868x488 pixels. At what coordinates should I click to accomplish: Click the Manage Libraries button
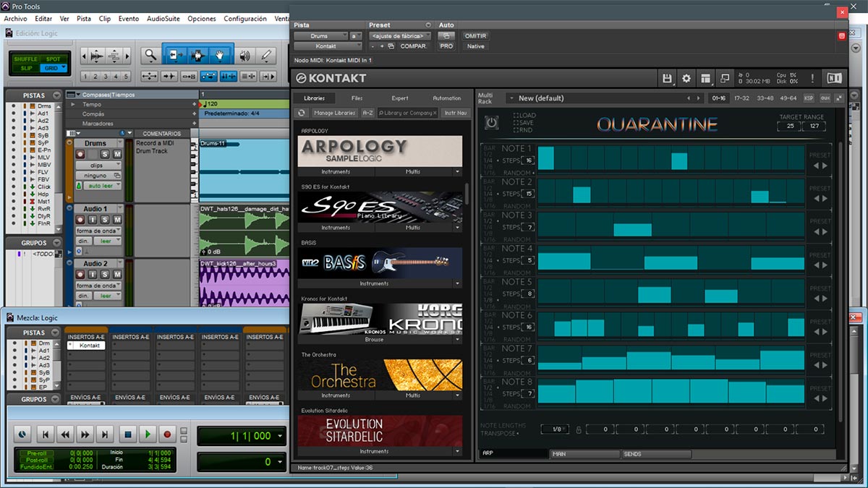335,113
